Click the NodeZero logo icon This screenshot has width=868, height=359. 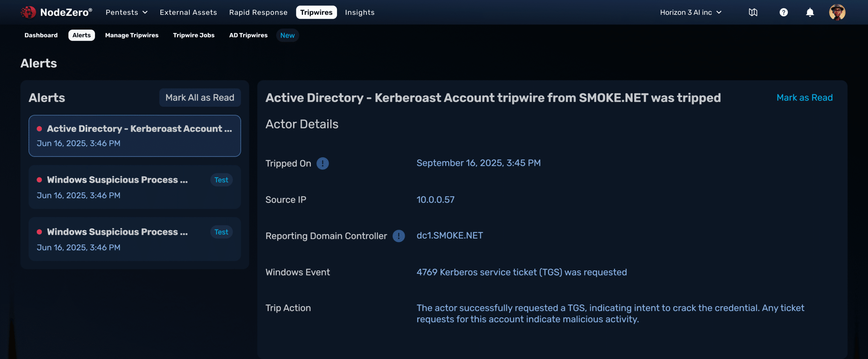(28, 12)
